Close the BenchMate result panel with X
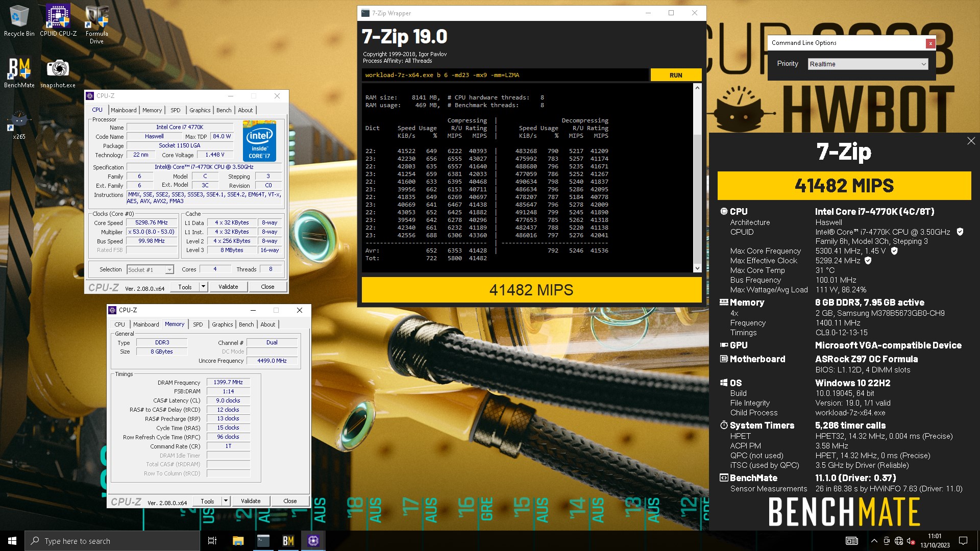 [x=971, y=141]
